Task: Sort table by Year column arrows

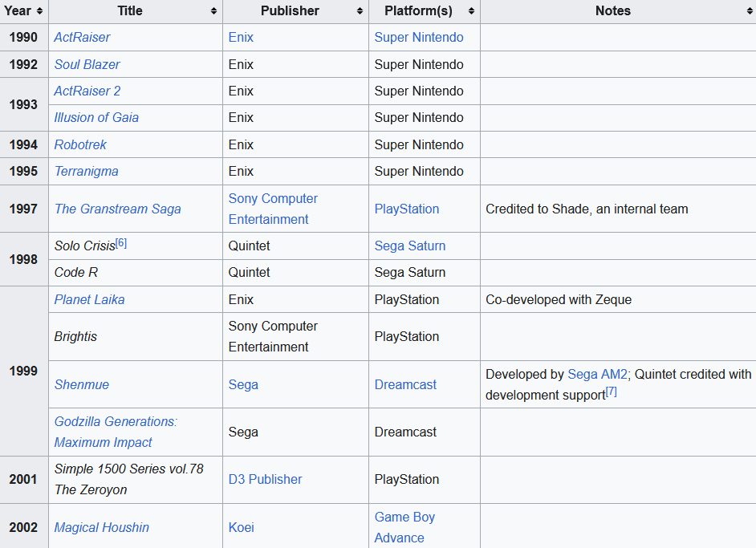Action: [39, 11]
